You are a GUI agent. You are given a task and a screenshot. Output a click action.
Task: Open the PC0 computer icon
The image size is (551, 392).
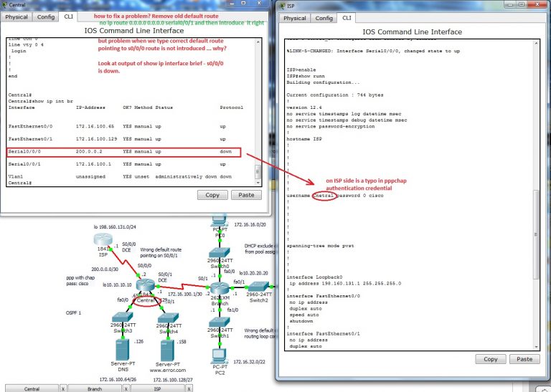coord(220,221)
